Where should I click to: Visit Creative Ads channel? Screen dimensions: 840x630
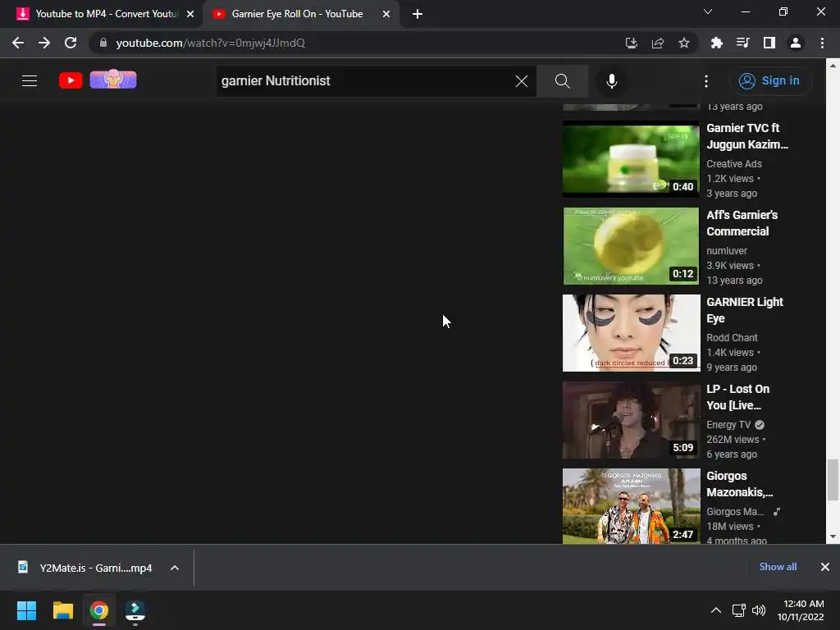pos(734,163)
